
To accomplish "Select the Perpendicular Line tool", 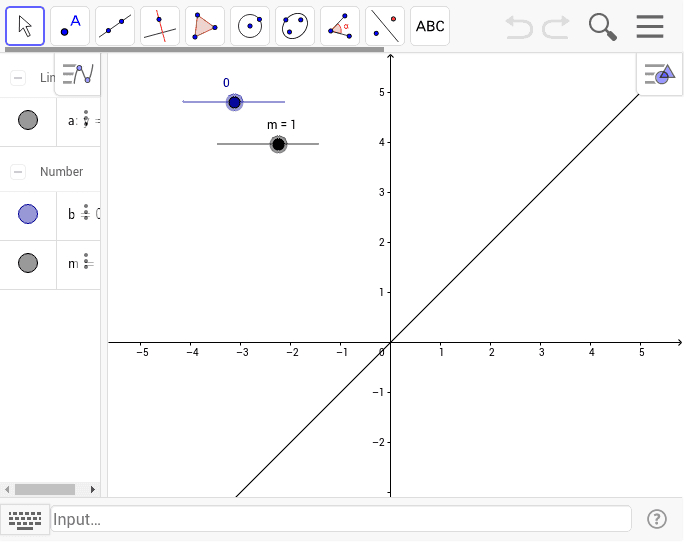I will 160,26.
